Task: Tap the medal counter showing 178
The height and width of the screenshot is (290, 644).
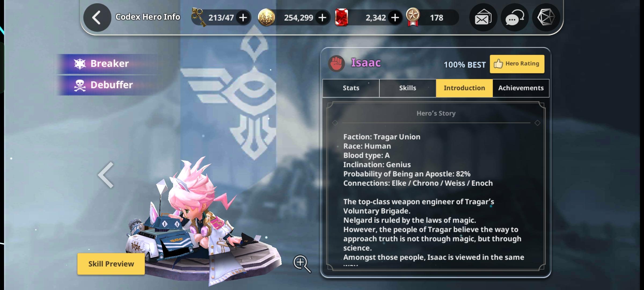Action: pyautogui.click(x=432, y=18)
